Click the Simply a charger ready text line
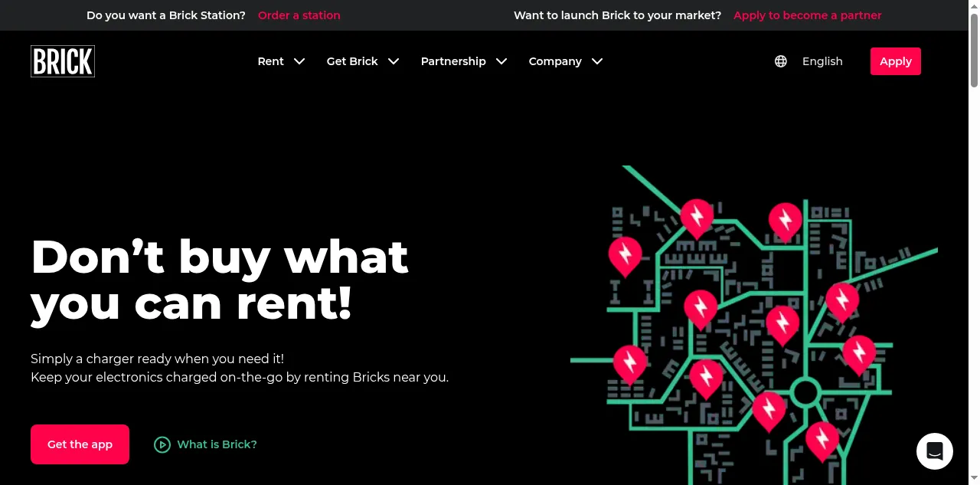The width and height of the screenshot is (980, 485). [x=157, y=359]
